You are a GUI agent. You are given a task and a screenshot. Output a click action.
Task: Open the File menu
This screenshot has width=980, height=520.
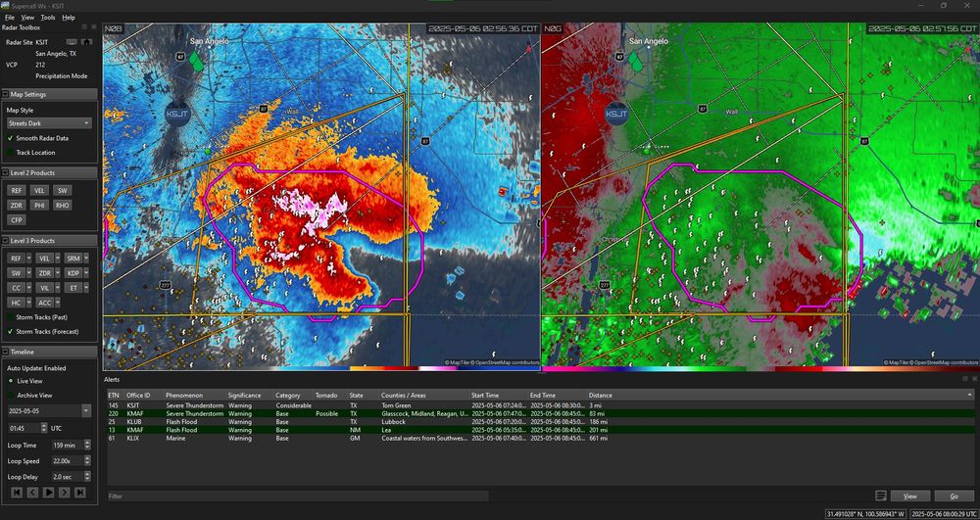[x=10, y=18]
